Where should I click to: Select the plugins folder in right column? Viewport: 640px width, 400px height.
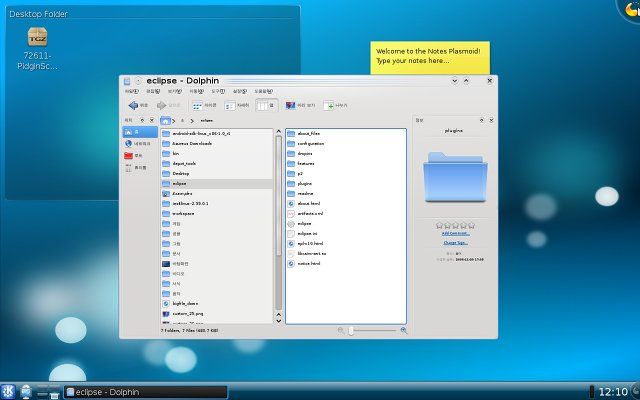click(x=300, y=184)
